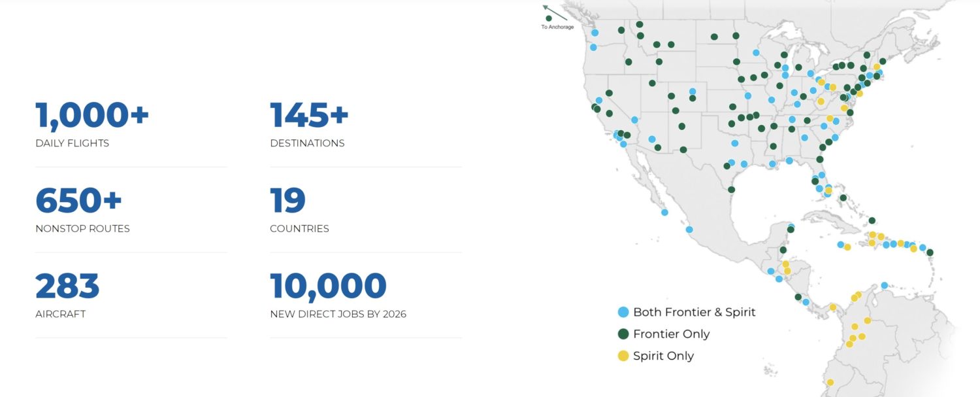Select the "Frontier Only" legend label
Screen dimensions: 980x397
(671, 334)
